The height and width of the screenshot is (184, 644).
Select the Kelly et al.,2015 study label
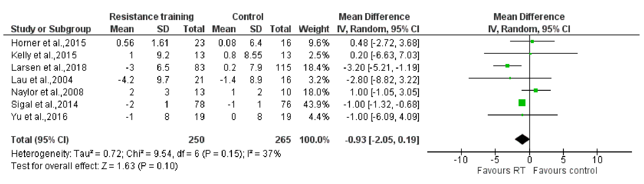44,55
